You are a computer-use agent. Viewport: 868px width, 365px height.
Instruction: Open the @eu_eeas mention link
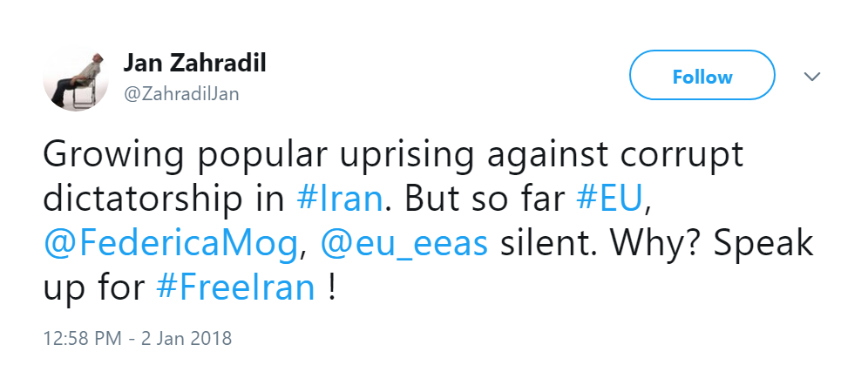tap(405, 243)
